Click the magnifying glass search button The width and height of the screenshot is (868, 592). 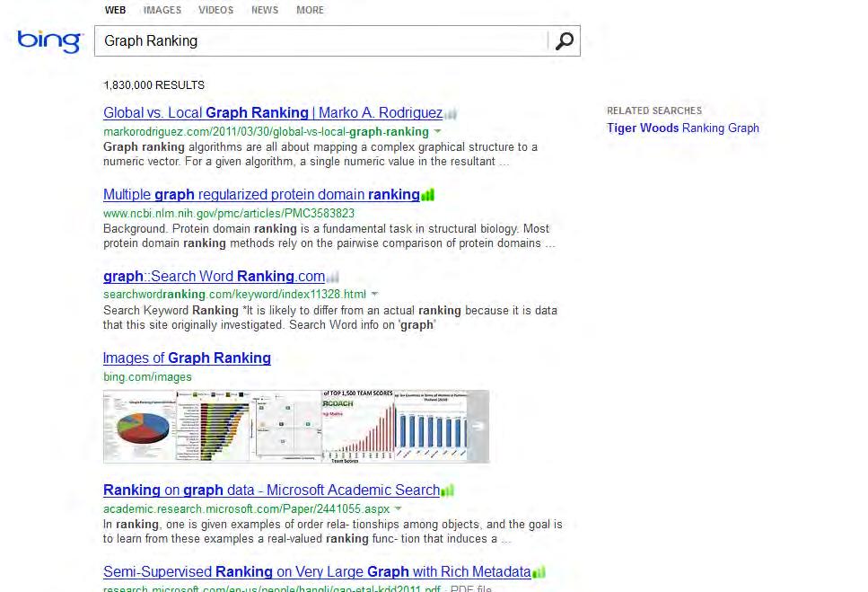coord(564,41)
